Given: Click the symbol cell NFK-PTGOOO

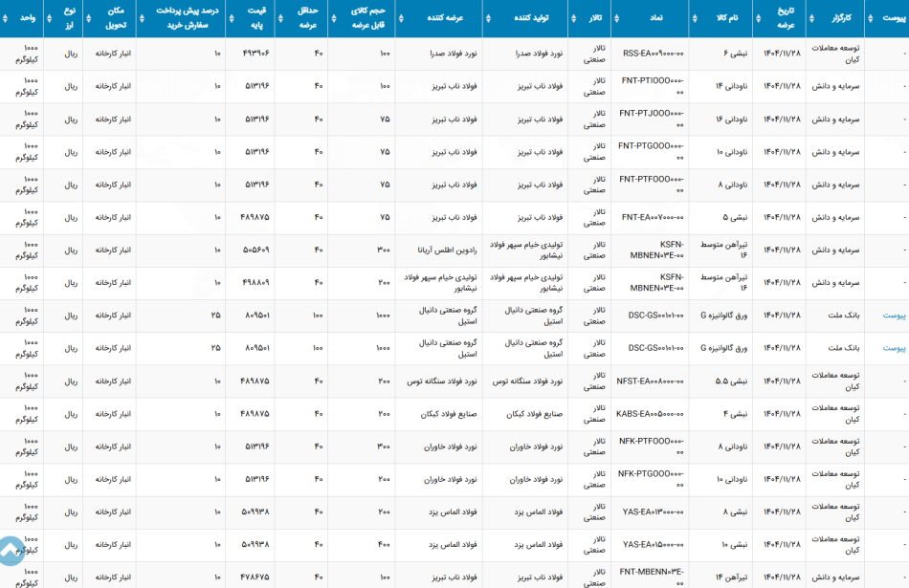Looking at the screenshot, I should (651, 479).
